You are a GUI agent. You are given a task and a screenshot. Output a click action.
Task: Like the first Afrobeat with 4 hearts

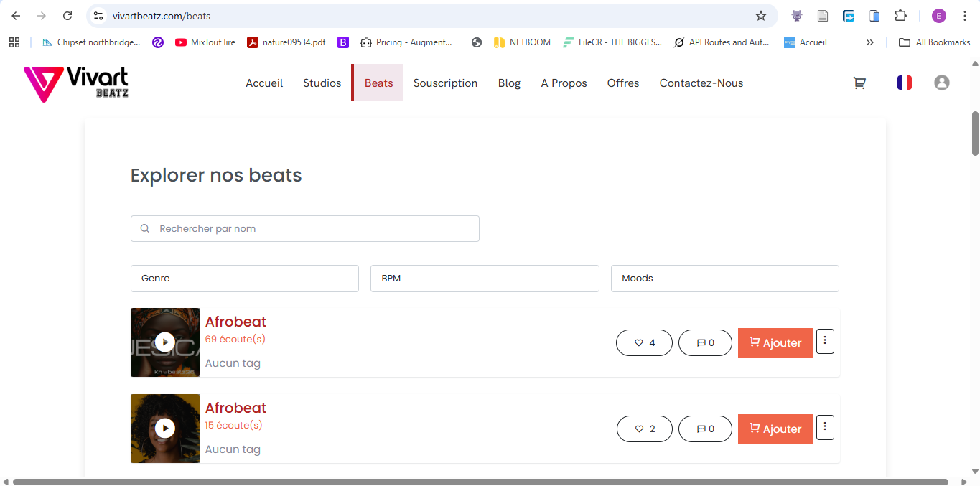644,343
